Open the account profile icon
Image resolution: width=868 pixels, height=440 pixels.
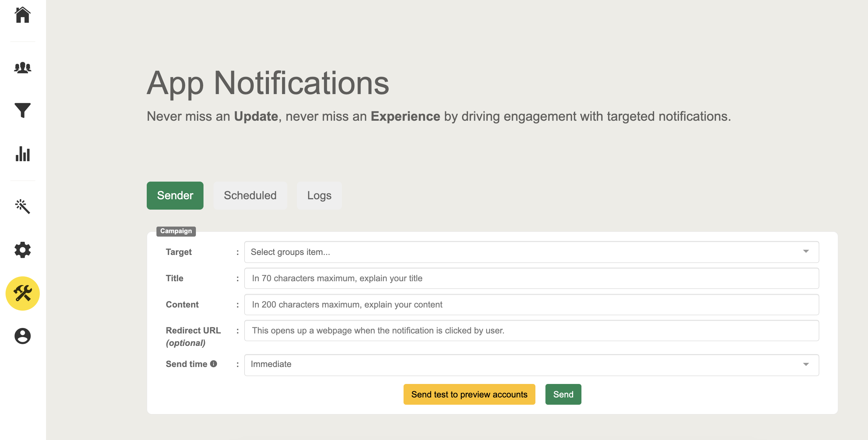tap(22, 336)
